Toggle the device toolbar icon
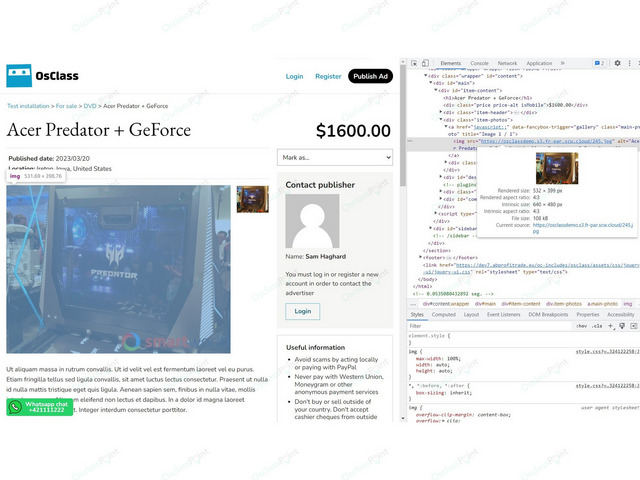Viewport: 640px width, 480px height. pyautogui.click(x=425, y=63)
